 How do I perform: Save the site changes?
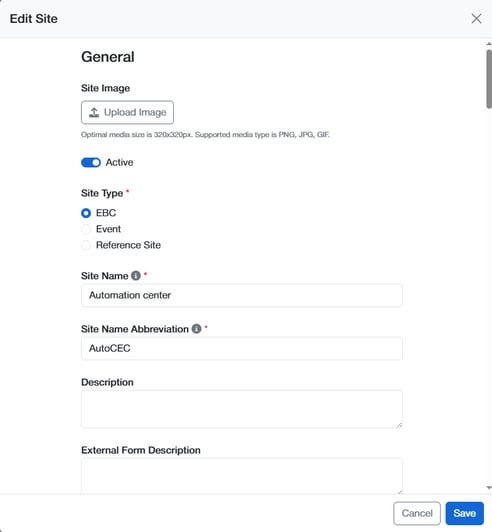point(465,513)
